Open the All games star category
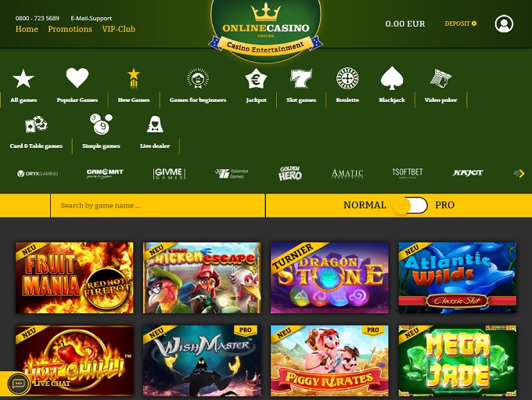 (23, 78)
